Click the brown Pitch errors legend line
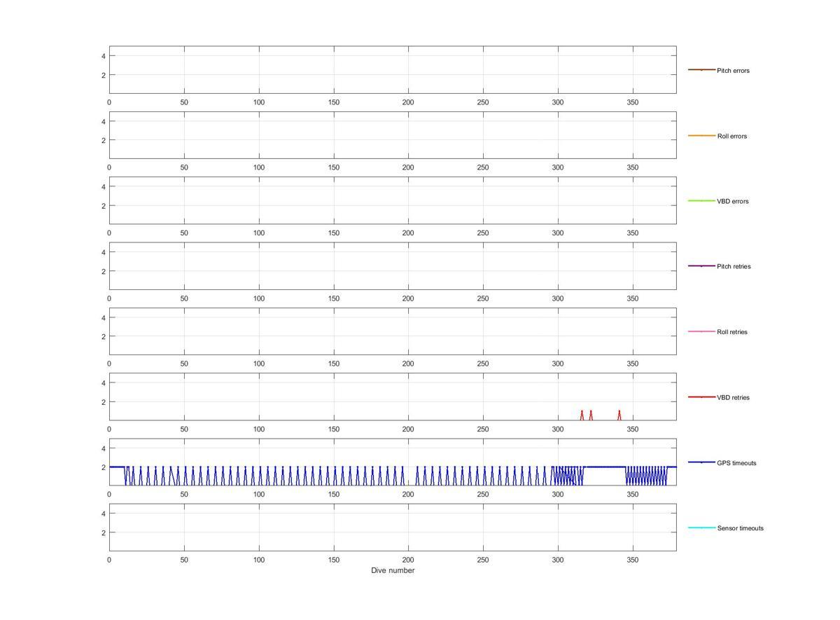The height and width of the screenshot is (620, 840). 701,70
